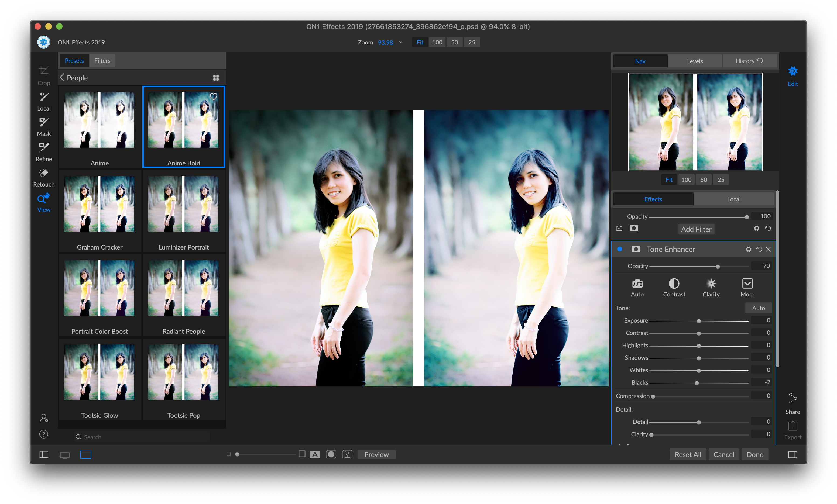Open the Tone Enhancer settings gear

point(748,249)
